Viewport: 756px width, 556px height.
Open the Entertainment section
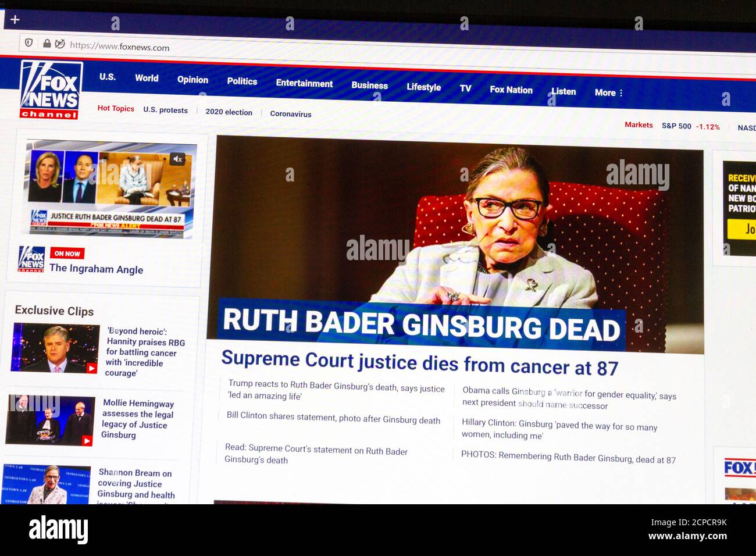pyautogui.click(x=304, y=83)
